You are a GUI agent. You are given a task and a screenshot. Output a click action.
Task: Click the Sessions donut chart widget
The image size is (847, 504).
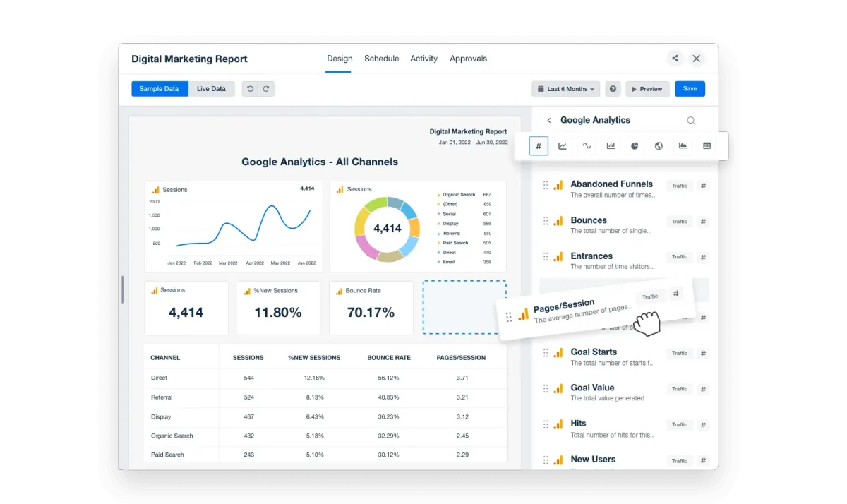tap(418, 227)
